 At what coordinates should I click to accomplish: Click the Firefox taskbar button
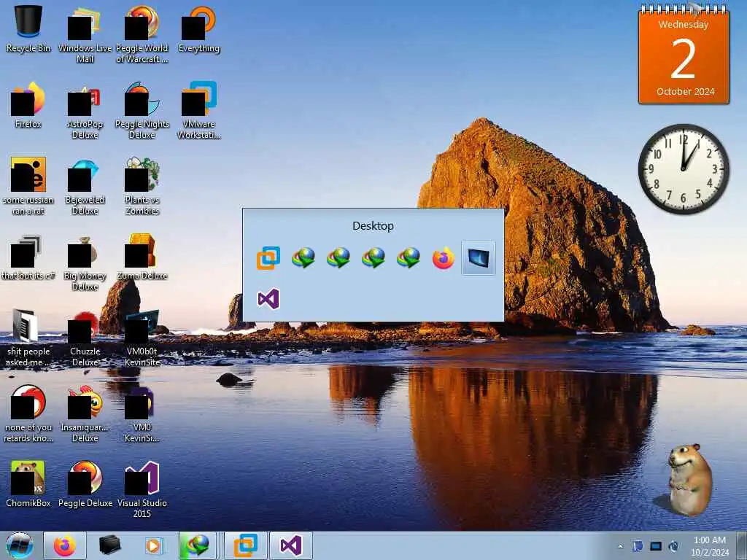65,545
